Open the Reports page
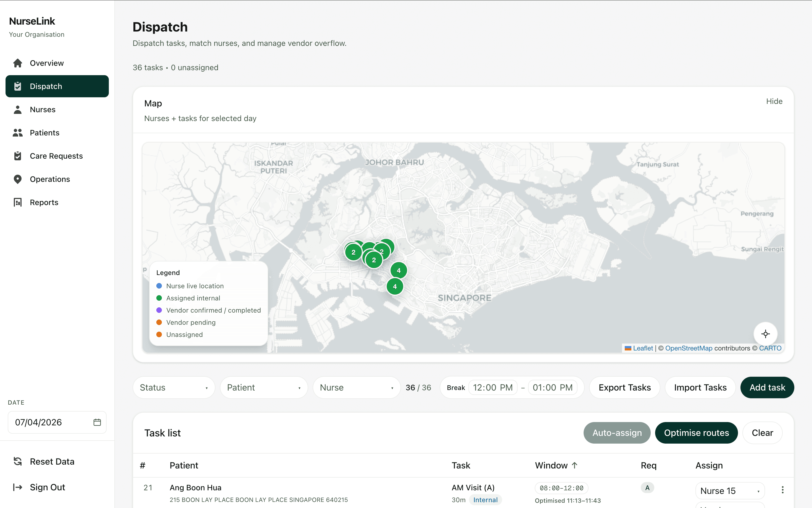The image size is (812, 508). pyautogui.click(x=57, y=202)
